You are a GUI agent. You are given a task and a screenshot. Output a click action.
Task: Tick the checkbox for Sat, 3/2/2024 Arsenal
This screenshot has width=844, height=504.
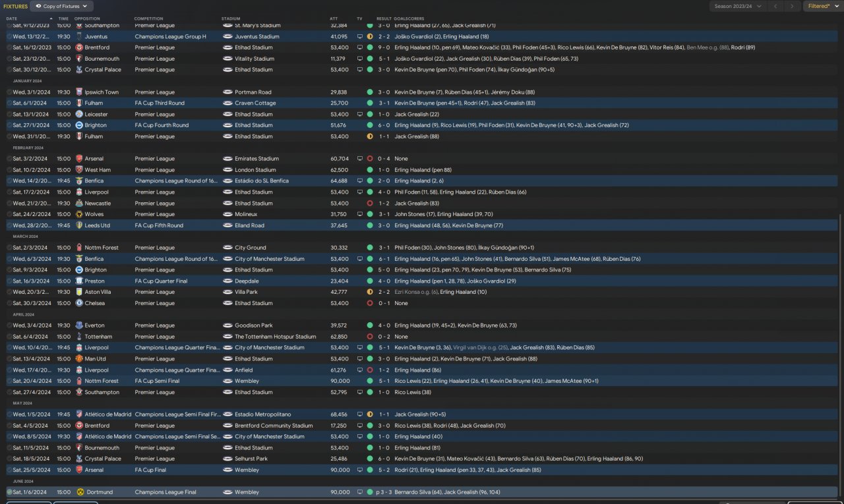coord(10,159)
